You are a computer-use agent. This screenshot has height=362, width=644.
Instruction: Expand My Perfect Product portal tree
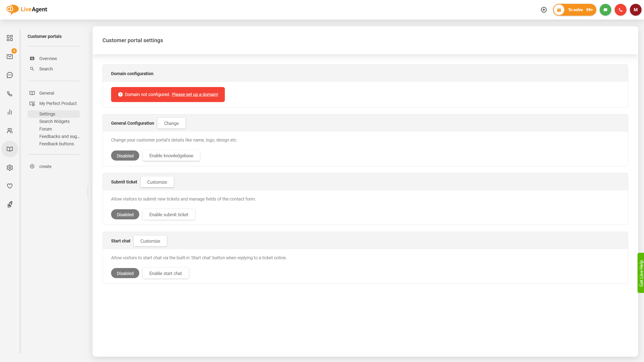(x=58, y=103)
